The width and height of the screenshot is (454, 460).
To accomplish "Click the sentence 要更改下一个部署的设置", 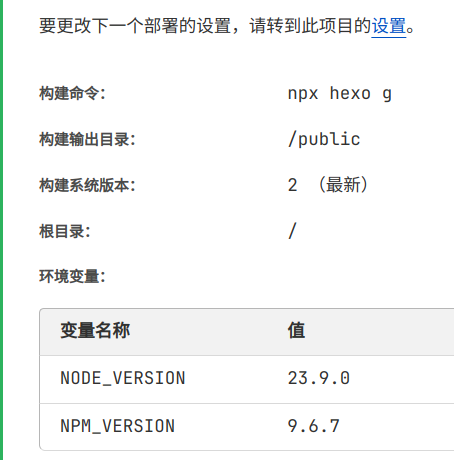I will pyautogui.click(x=135, y=26).
